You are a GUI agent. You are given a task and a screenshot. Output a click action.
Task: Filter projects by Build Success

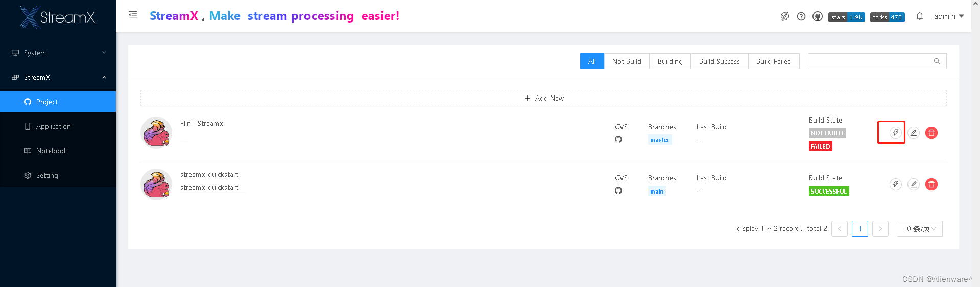point(719,61)
